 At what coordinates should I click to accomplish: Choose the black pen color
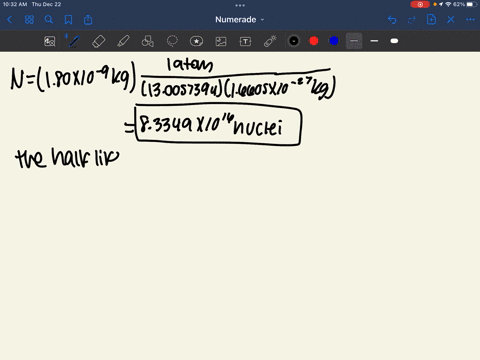click(x=294, y=41)
